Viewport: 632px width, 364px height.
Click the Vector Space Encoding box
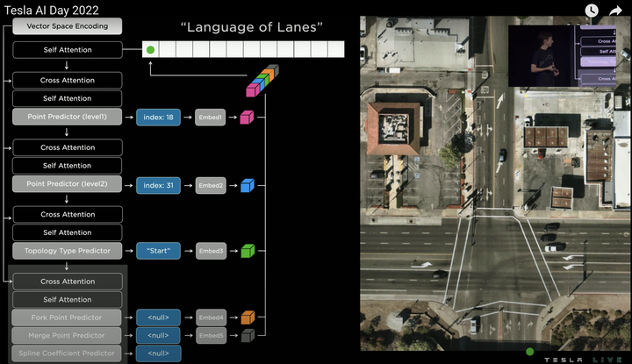68,26
